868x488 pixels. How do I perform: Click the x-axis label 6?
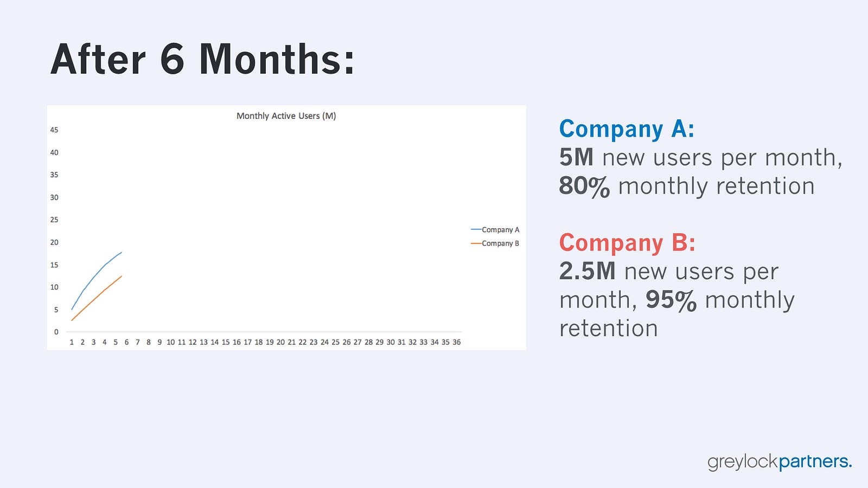pyautogui.click(x=126, y=342)
